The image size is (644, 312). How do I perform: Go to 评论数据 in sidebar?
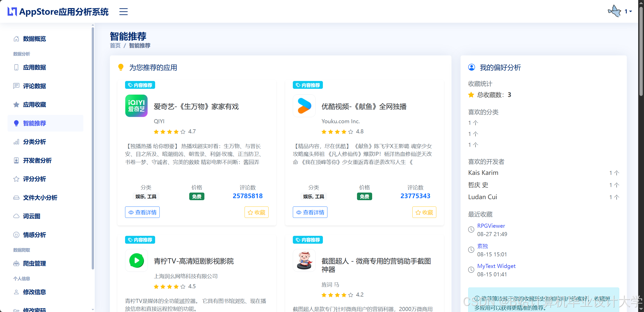coord(34,86)
